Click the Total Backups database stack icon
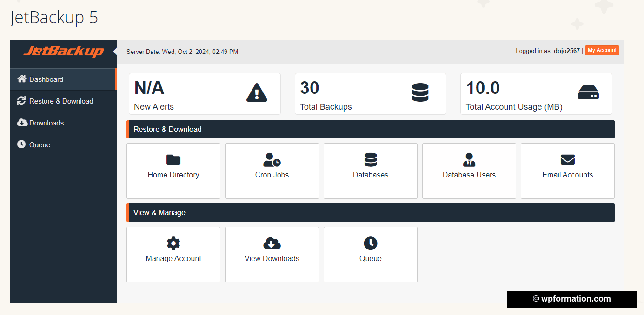Screen dimensions: 644x315 [420, 92]
